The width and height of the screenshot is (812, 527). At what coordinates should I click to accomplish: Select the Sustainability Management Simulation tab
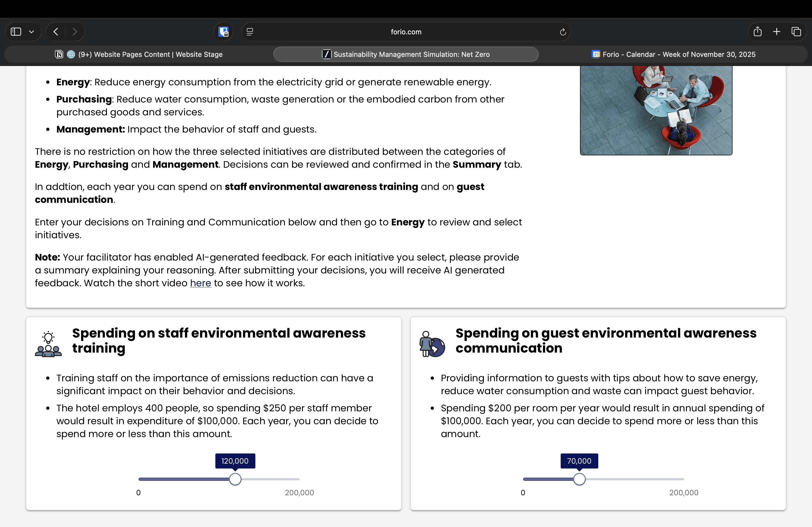[x=406, y=54]
